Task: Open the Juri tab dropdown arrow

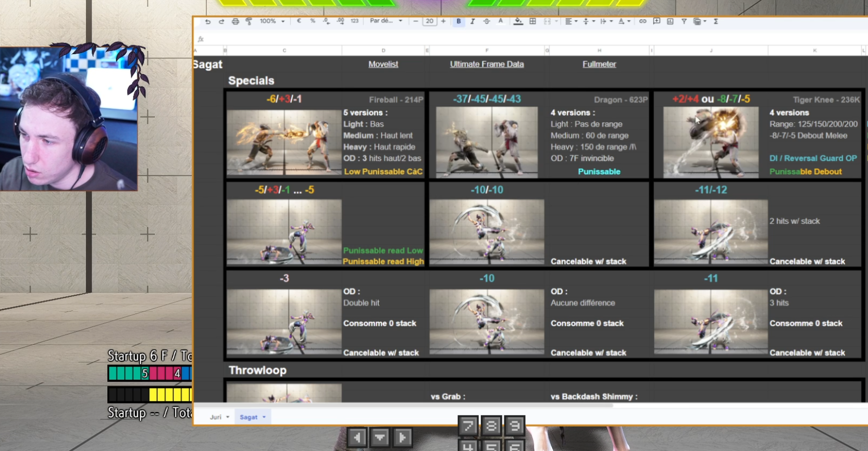Action: click(x=228, y=417)
